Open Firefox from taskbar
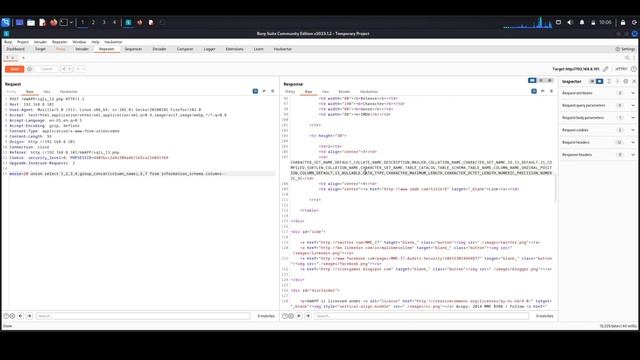This screenshot has height=360, width=640. click(x=53, y=22)
